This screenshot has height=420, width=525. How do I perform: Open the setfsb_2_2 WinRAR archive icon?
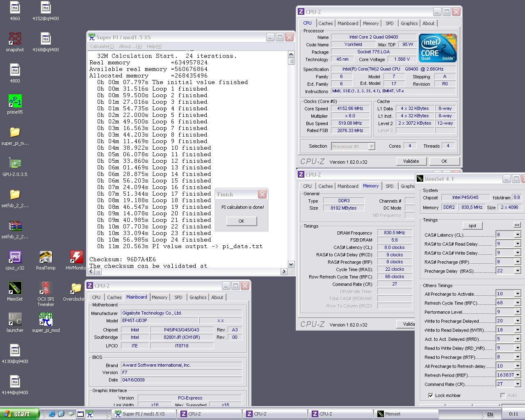coord(15,226)
